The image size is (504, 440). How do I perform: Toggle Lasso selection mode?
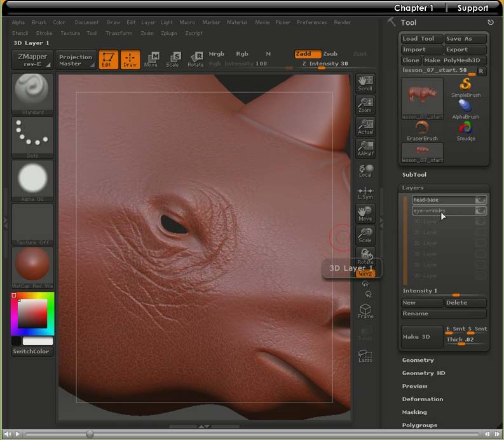tap(365, 355)
